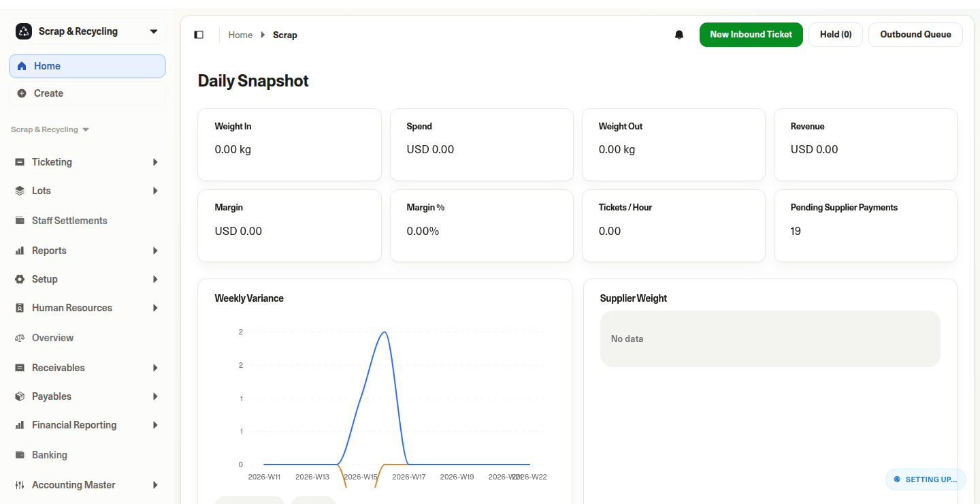Screen dimensions: 980x504
Task: Click the Home house icon in sidebar
Action: coord(22,66)
